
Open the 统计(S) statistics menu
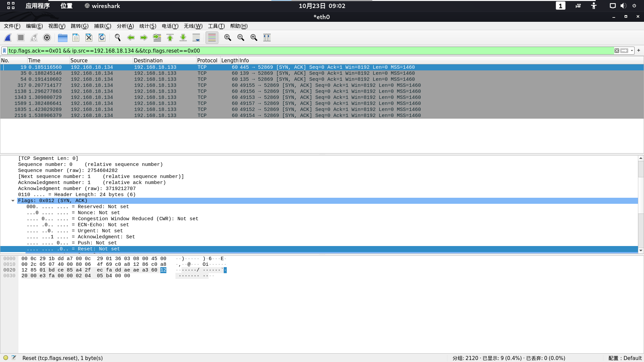[x=148, y=26]
